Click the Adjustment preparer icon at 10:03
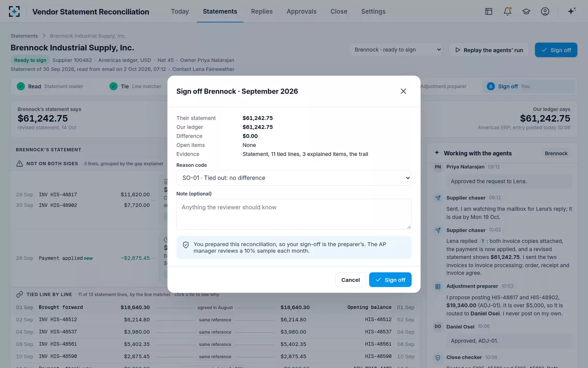The height and width of the screenshot is (368, 588). [x=438, y=287]
